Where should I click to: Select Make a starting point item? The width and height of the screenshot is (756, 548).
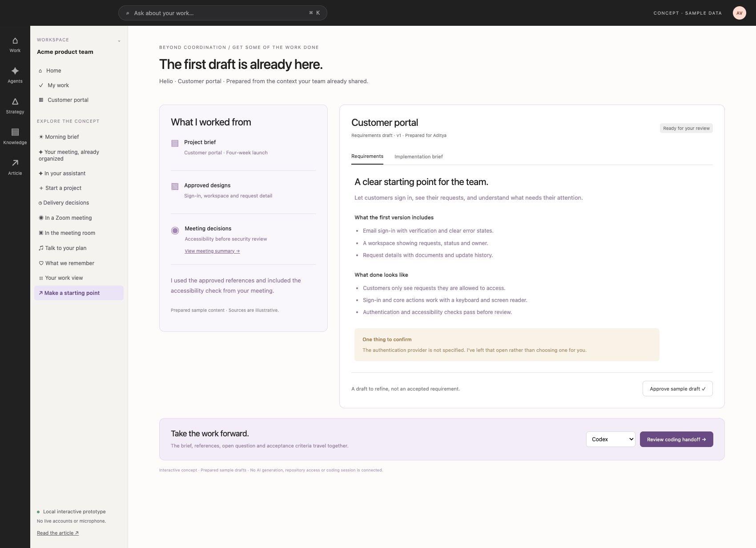coord(79,293)
